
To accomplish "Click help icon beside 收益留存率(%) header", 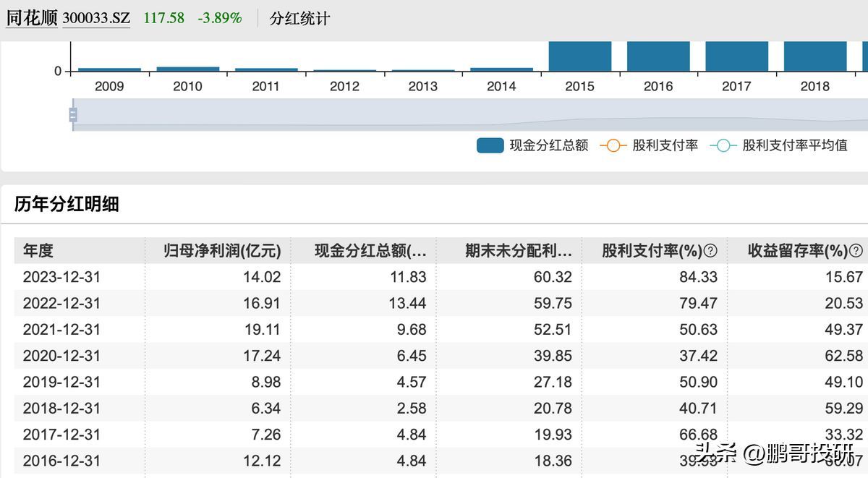I will click(856, 251).
